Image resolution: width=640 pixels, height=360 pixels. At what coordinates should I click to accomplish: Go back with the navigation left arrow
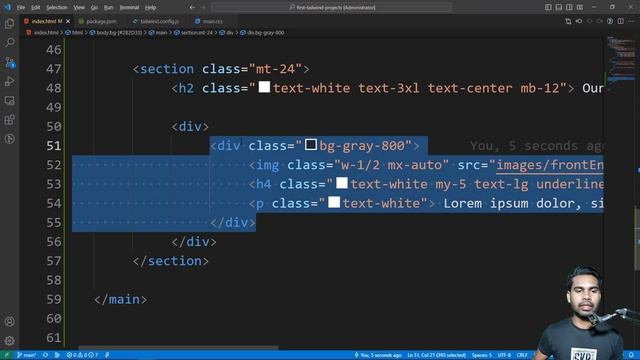coord(192,7)
